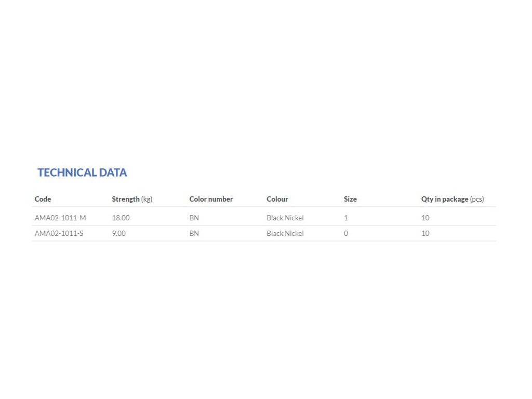Select product code AMA02-1011-S
The image size is (532, 399).
59,233
